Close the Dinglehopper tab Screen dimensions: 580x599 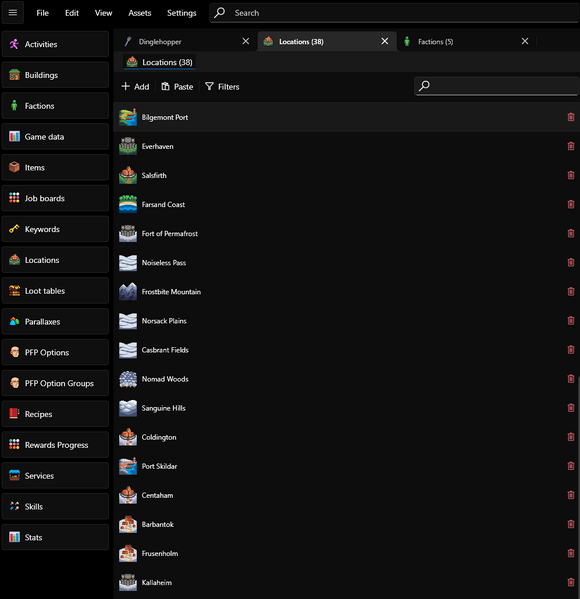point(246,41)
